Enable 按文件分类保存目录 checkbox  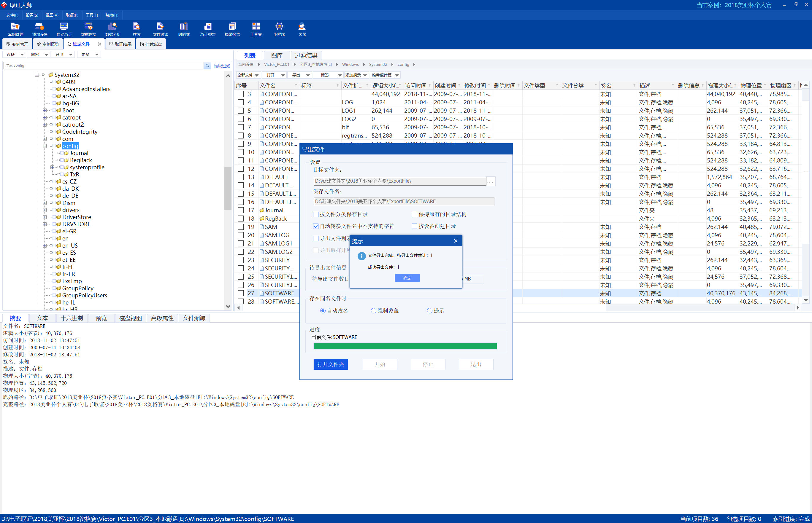coord(316,214)
